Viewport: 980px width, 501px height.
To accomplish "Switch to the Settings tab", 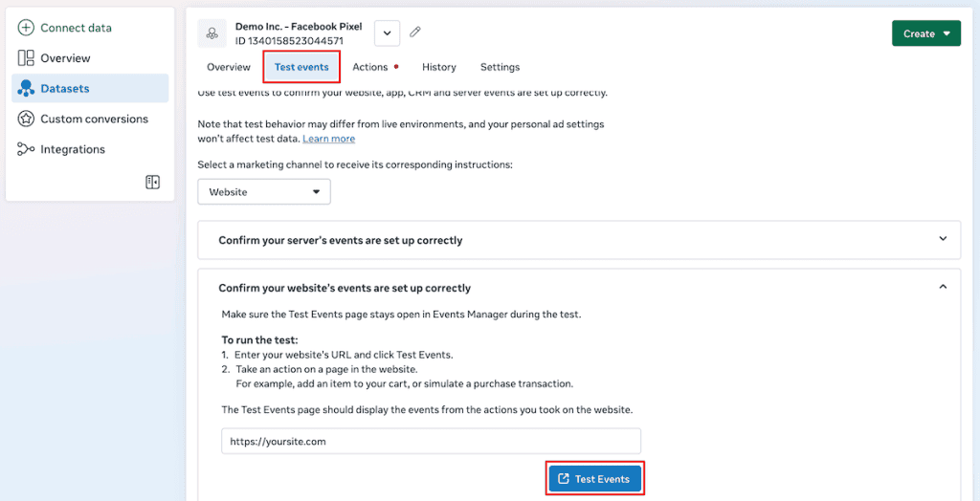I will click(500, 67).
